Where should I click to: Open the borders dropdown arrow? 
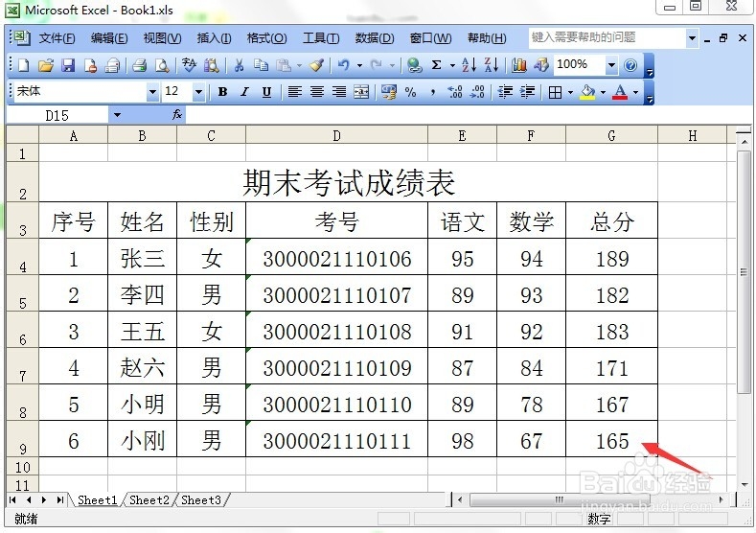tap(570, 92)
